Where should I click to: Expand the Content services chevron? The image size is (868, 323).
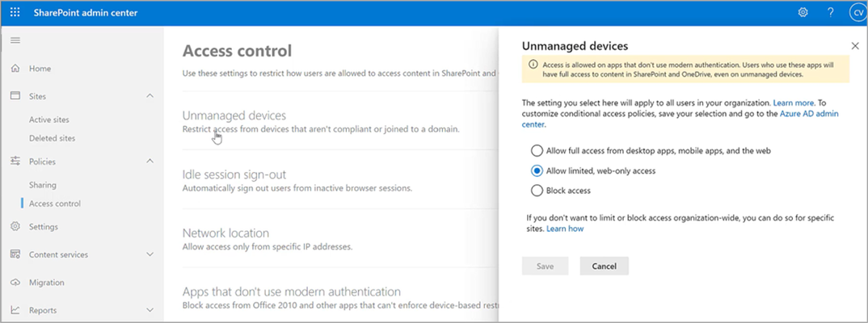click(x=150, y=254)
